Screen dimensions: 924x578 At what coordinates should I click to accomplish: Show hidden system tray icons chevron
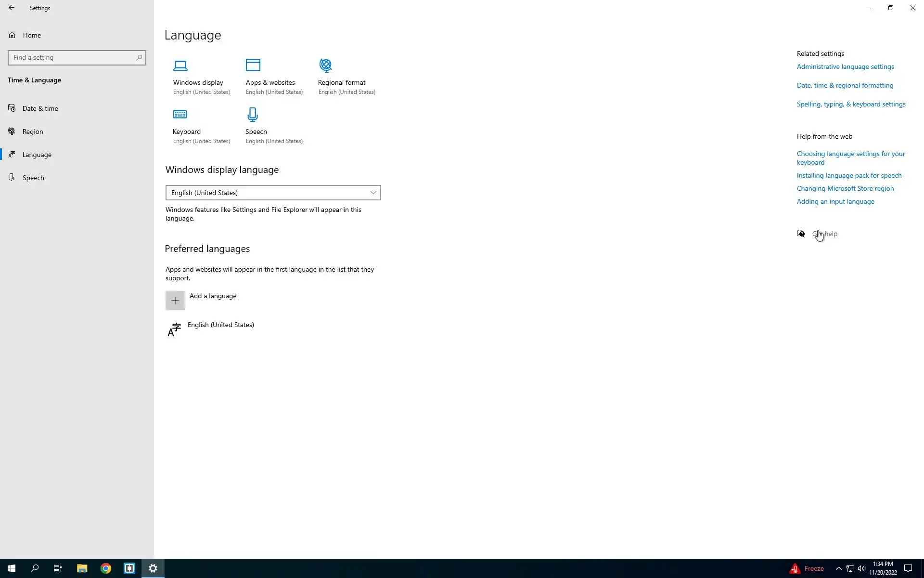[838, 568]
